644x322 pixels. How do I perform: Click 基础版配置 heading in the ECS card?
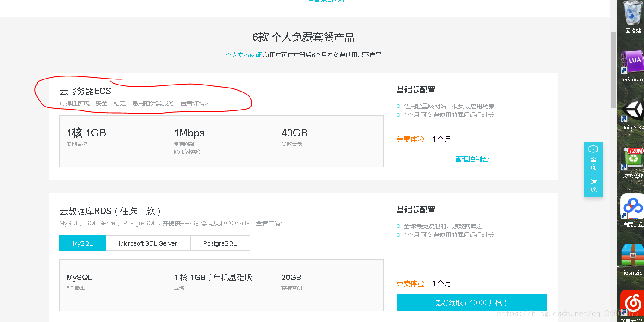416,90
